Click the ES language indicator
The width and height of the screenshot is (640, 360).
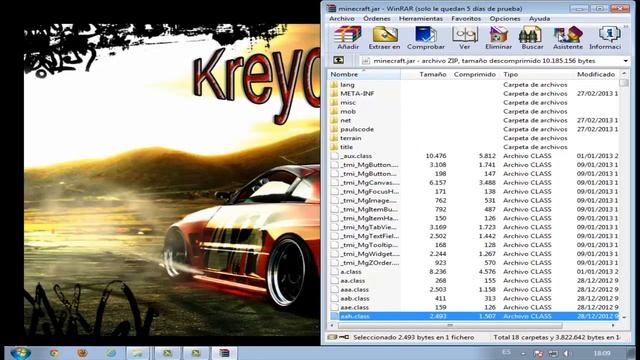click(507, 353)
